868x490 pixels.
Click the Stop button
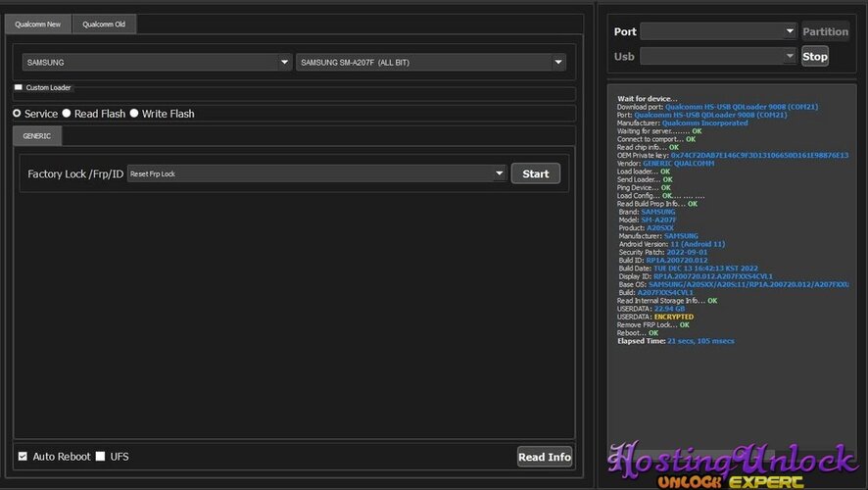coord(815,56)
